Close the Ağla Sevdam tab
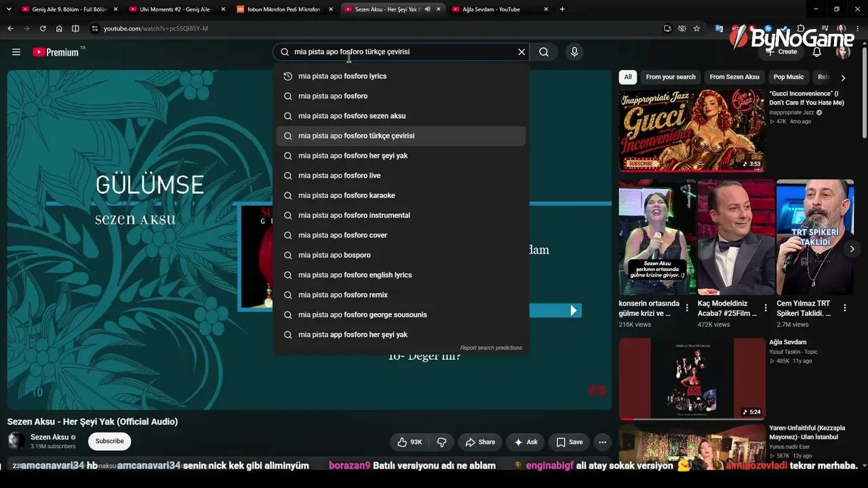 [546, 9]
